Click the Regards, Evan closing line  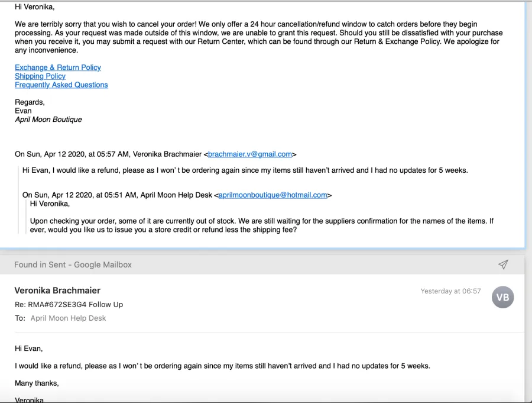coord(30,107)
